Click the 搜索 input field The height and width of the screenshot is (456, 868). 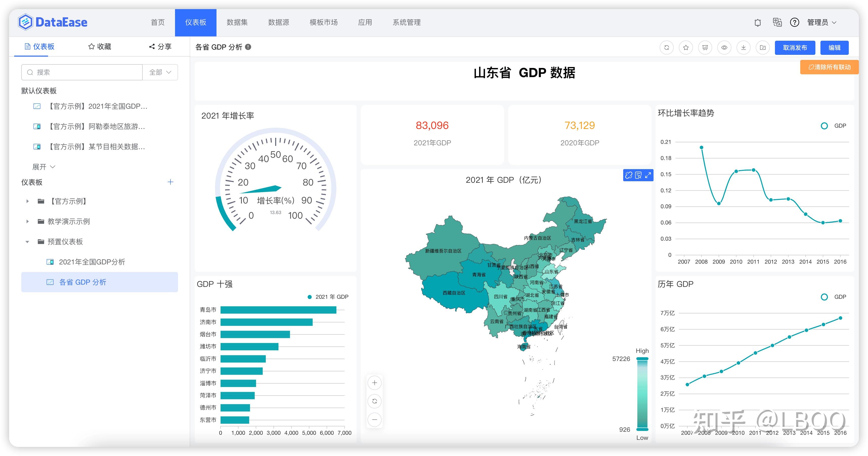(x=82, y=72)
